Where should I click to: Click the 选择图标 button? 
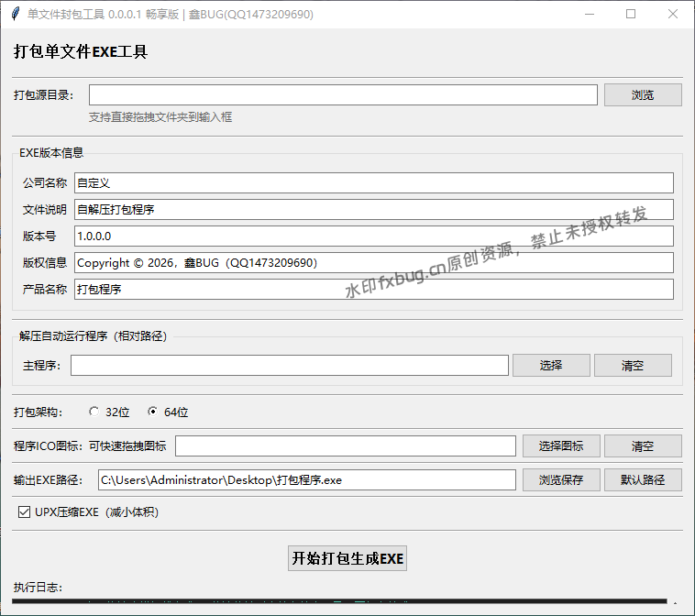pos(561,445)
